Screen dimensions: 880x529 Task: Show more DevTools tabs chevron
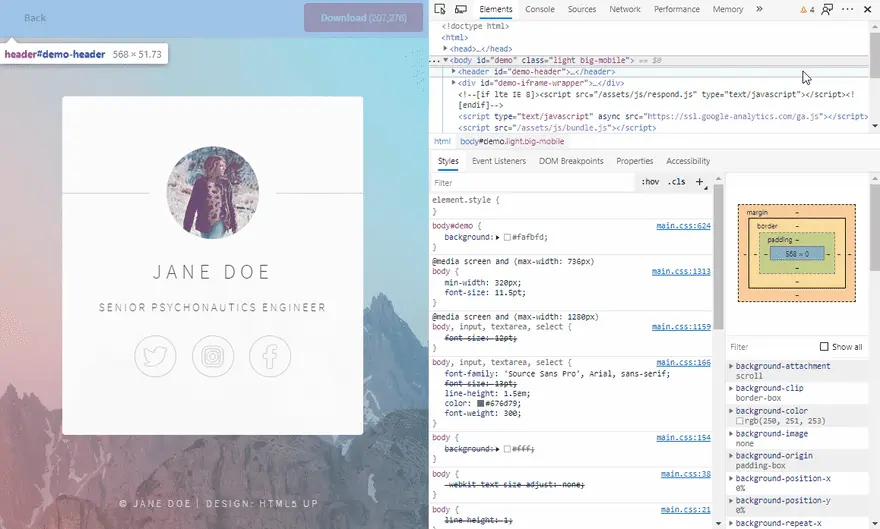click(x=759, y=9)
